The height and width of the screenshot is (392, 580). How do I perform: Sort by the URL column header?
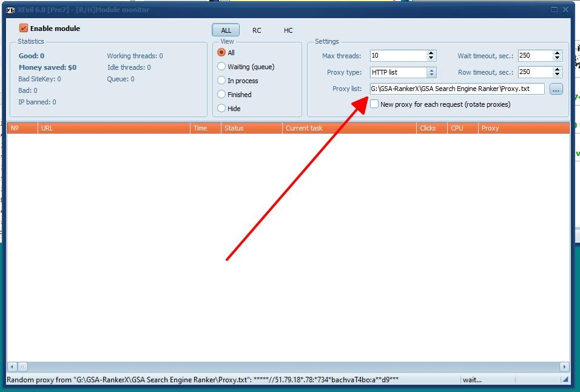pos(113,128)
